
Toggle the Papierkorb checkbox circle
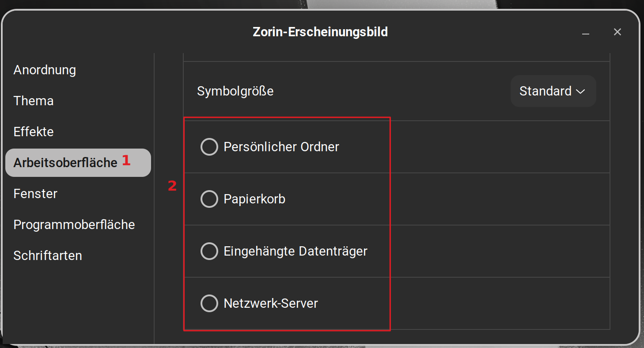(x=209, y=199)
